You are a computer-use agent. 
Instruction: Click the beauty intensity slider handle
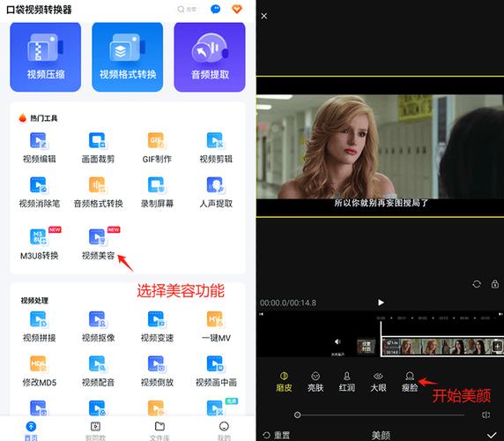tap(297, 415)
